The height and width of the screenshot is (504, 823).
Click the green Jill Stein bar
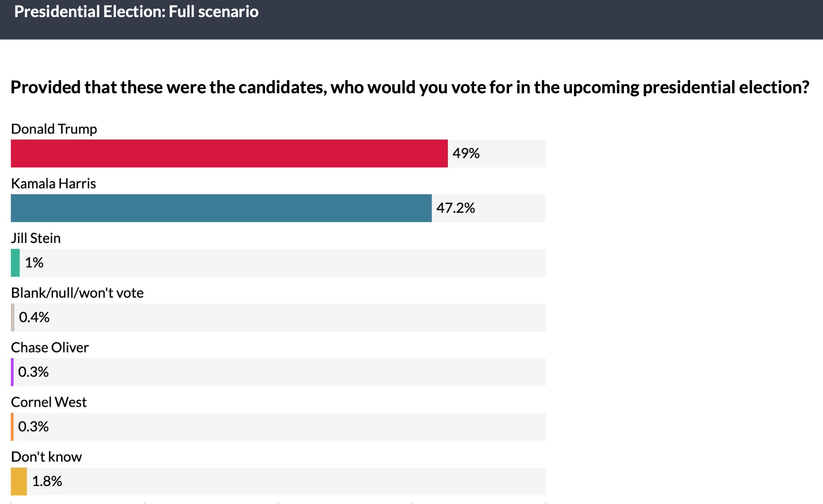click(x=15, y=263)
